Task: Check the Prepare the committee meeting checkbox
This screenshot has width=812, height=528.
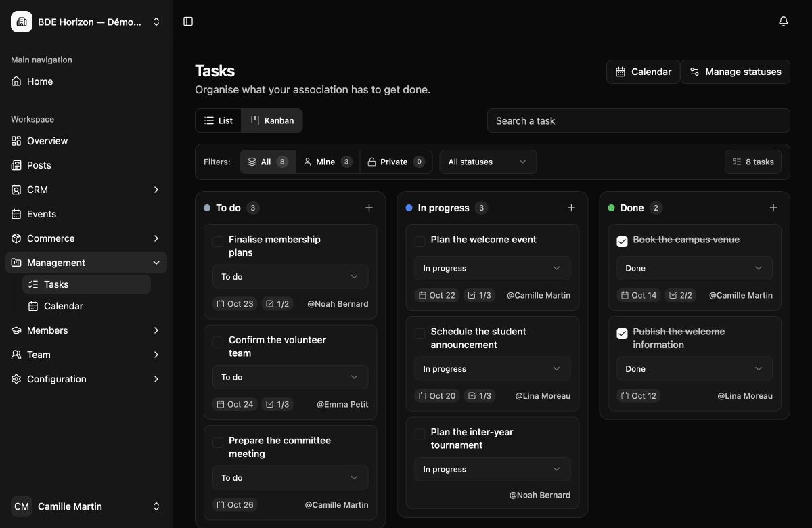Action: point(218,443)
